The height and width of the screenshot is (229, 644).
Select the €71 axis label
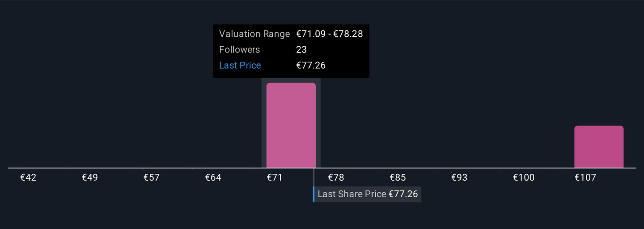(x=275, y=177)
